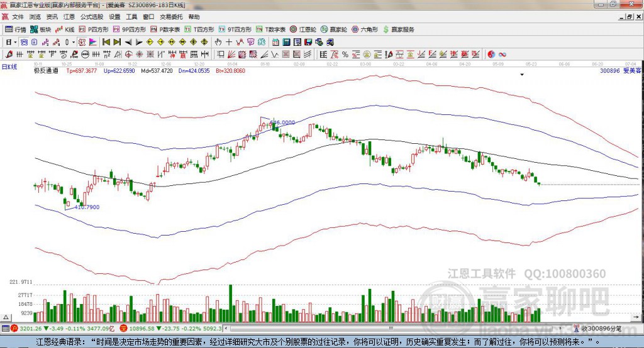Open the 文件 menu
The height and width of the screenshot is (348, 644).
click(x=18, y=17)
